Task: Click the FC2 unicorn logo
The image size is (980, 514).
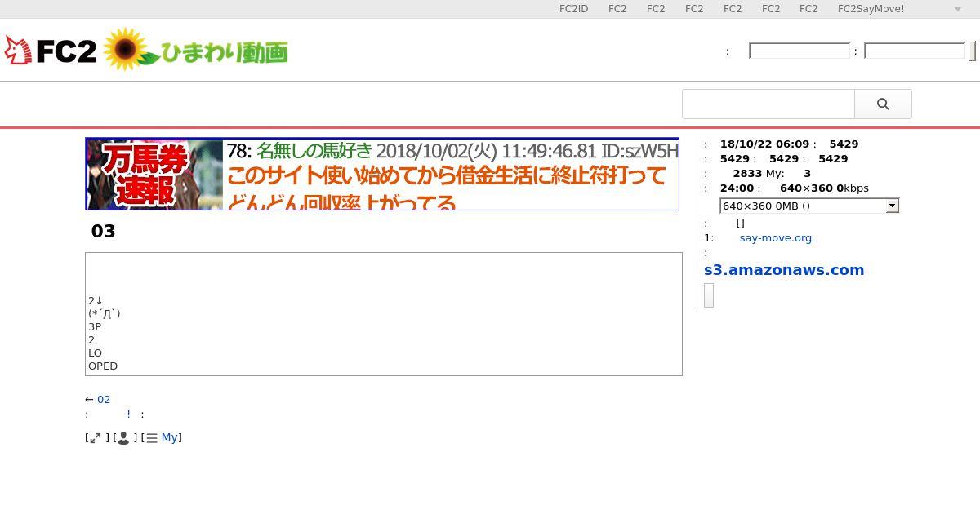Action: point(51,51)
